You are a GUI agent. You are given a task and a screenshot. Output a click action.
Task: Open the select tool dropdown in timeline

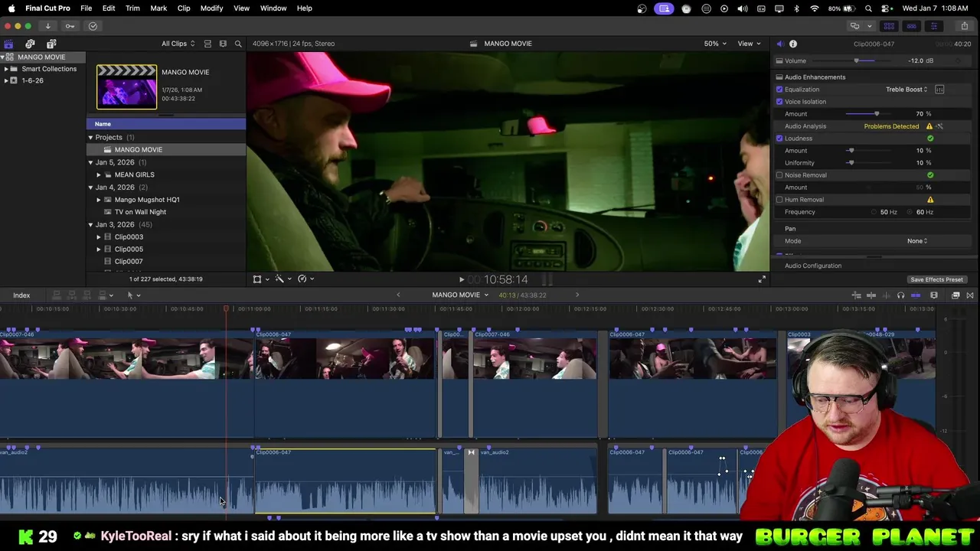pyautogui.click(x=133, y=295)
